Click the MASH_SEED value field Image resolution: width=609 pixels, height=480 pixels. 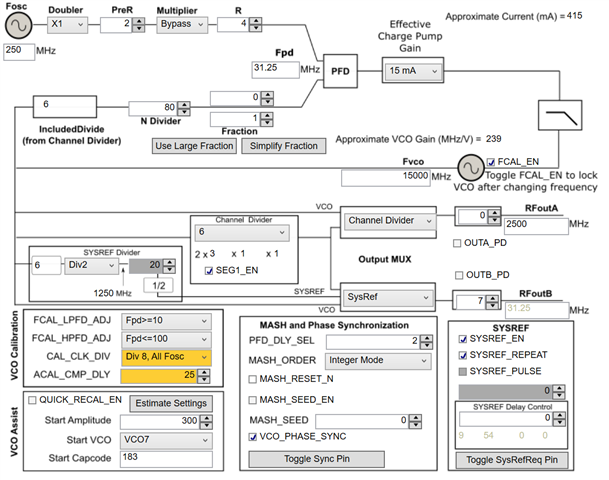(362, 421)
